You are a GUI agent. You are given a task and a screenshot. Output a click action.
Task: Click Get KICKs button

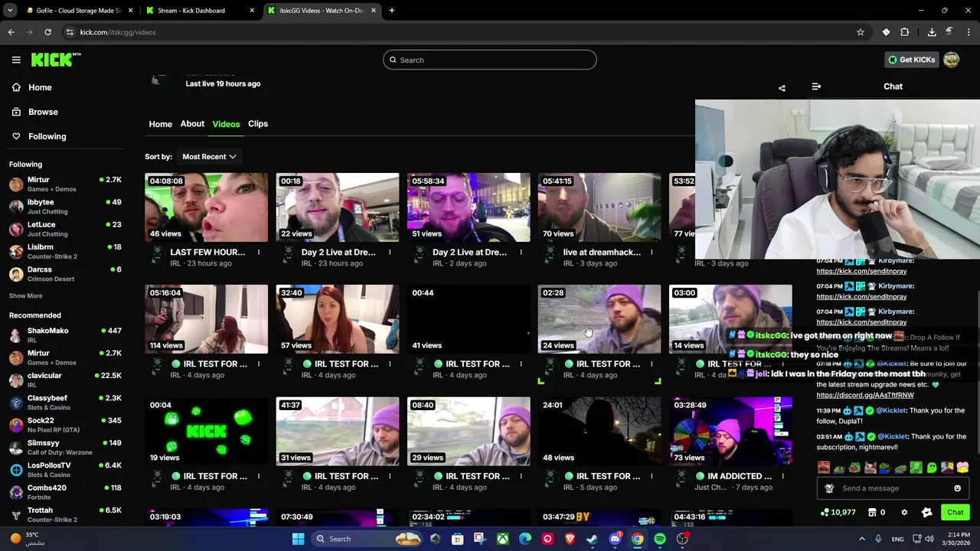tap(911, 60)
